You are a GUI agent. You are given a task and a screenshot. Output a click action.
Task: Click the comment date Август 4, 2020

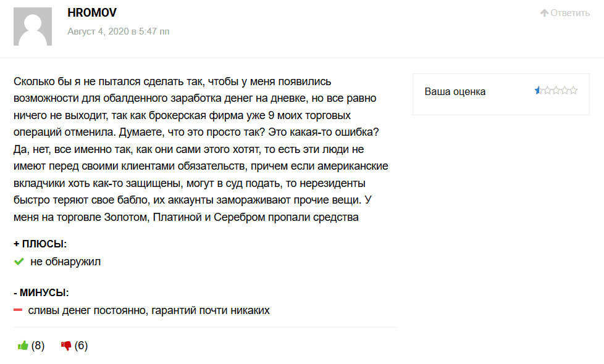[118, 31]
